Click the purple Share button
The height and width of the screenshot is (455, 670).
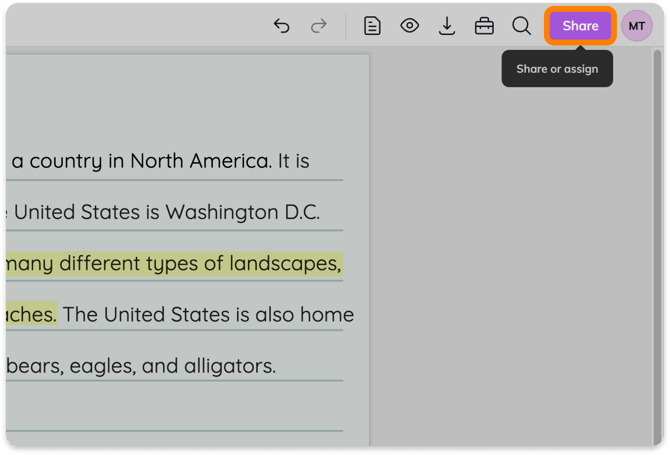[x=580, y=26]
